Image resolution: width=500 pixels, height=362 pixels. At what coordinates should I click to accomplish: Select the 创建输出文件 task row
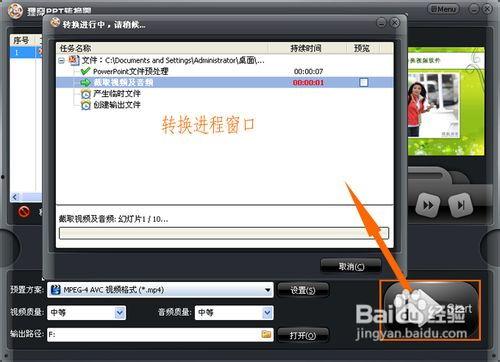[225, 105]
